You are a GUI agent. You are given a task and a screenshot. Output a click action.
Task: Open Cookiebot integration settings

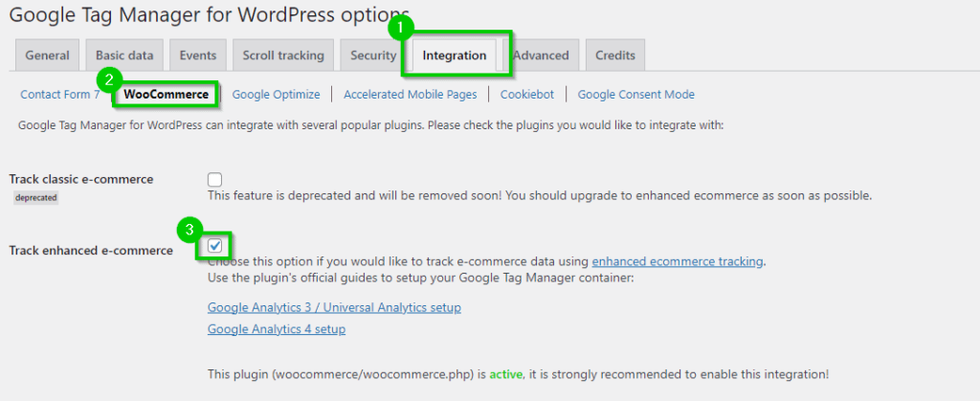click(527, 95)
